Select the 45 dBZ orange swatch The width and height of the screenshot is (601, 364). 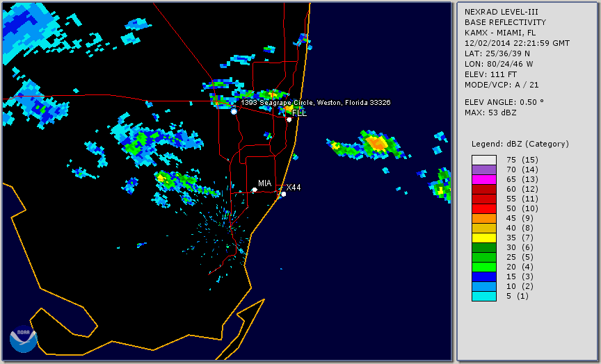click(484, 219)
